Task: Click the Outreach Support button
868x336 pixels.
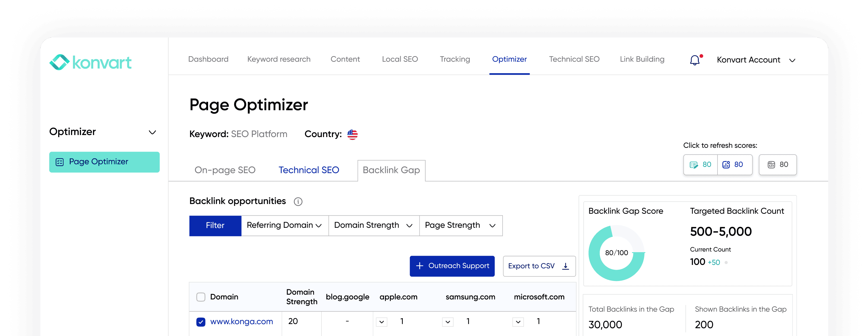Action: point(452,266)
